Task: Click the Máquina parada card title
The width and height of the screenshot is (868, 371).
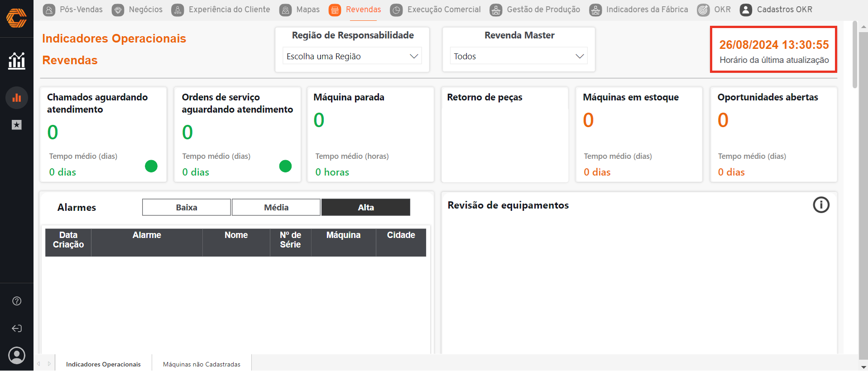Action: coord(349,97)
